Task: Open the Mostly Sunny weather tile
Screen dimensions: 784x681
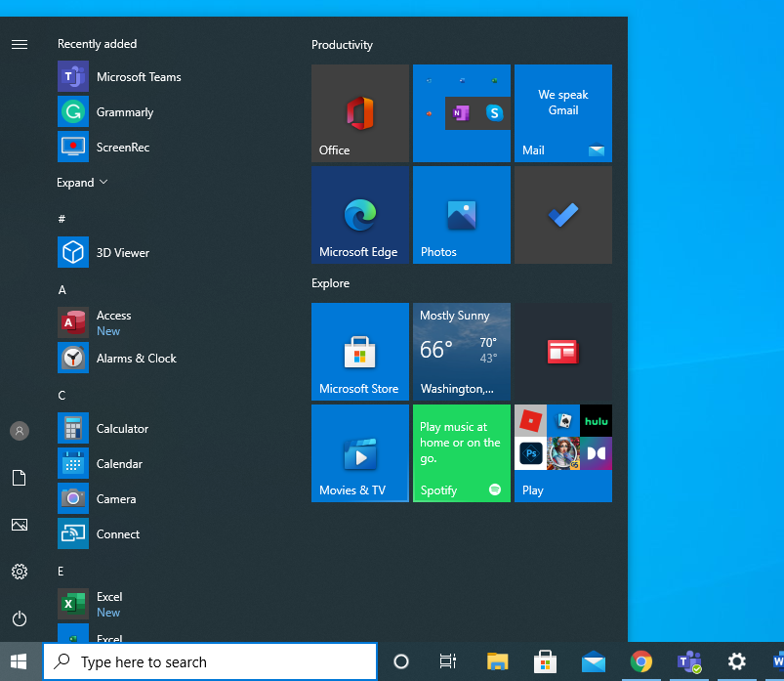Action: pyautogui.click(x=462, y=352)
